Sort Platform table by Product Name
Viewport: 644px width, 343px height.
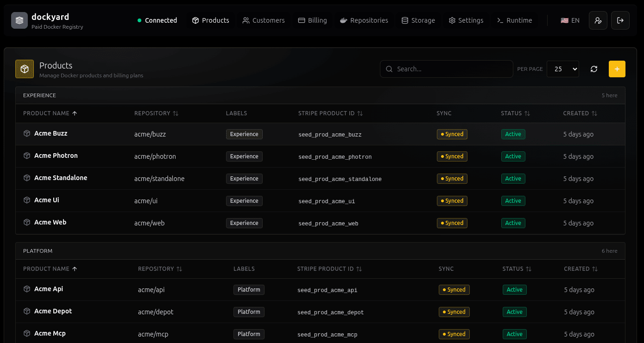[50, 269]
